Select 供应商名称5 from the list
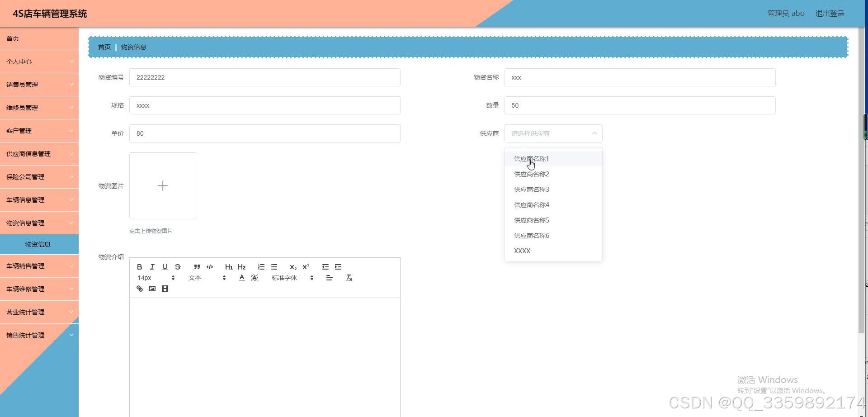The image size is (868, 417). pos(553,220)
